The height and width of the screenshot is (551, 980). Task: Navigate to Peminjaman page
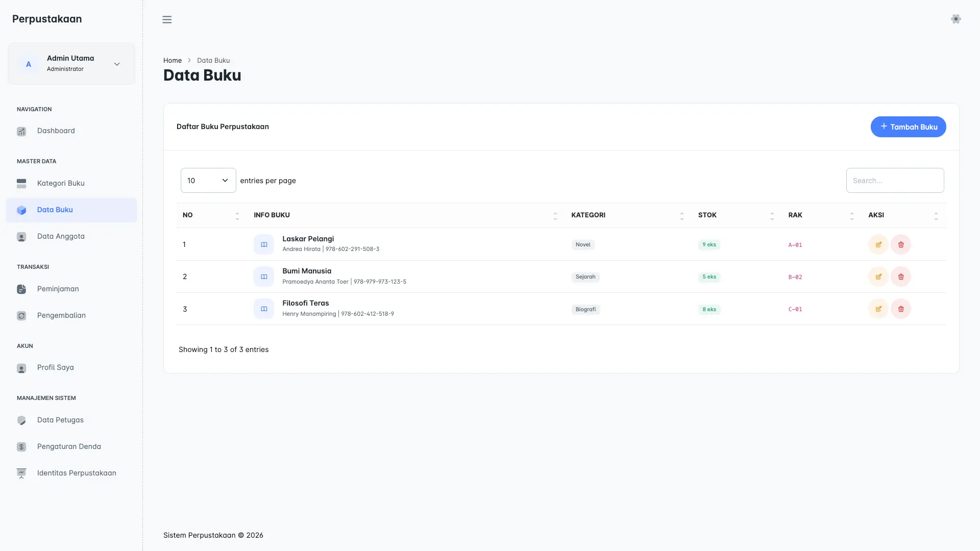tap(71, 289)
